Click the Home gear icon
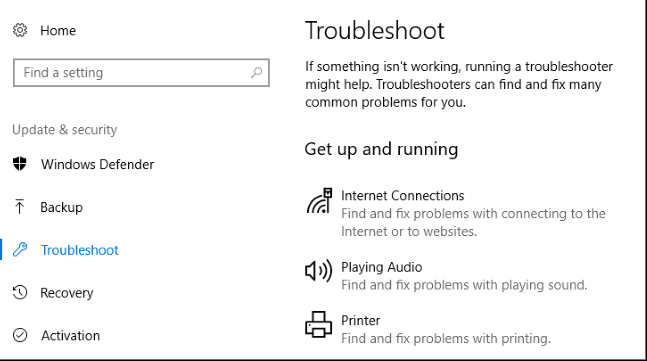The height and width of the screenshot is (361, 647). pyautogui.click(x=20, y=31)
